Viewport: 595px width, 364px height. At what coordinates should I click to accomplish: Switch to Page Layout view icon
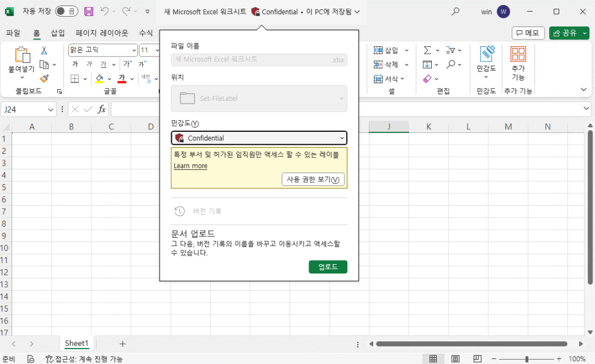[x=455, y=358]
